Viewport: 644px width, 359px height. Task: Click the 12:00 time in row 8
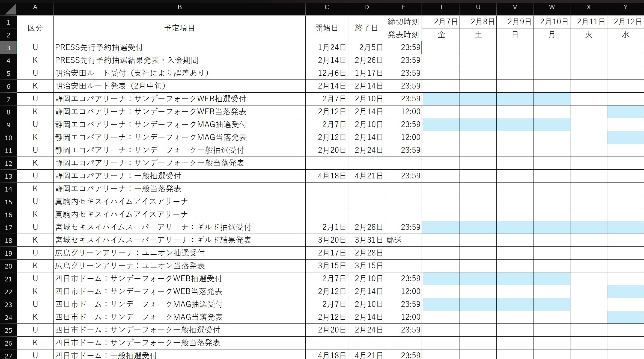[x=403, y=112]
